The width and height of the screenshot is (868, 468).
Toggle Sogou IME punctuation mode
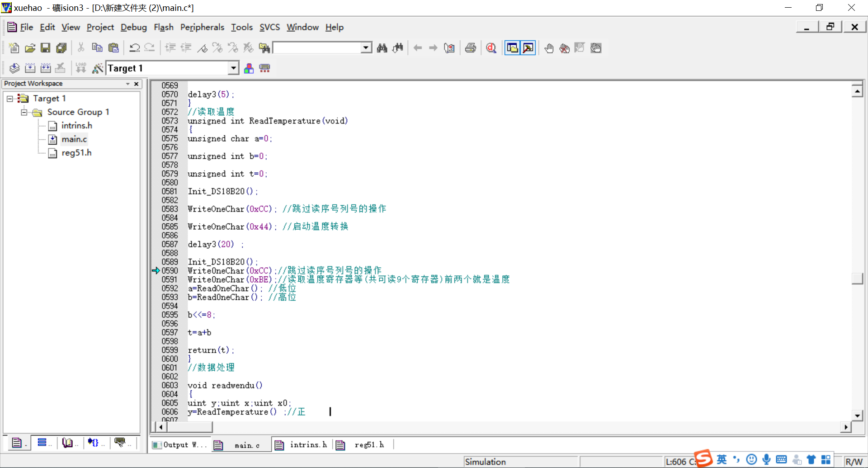[736, 459]
